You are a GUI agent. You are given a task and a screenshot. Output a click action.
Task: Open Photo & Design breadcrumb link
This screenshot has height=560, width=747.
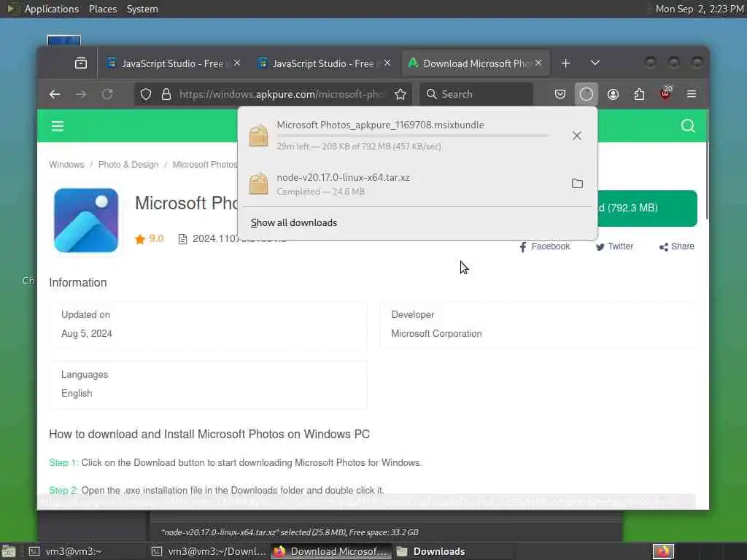click(x=128, y=165)
